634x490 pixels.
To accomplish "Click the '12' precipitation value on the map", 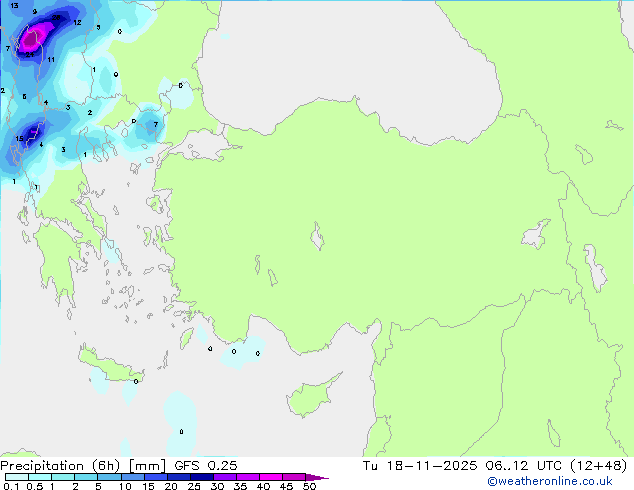I will point(77,23).
